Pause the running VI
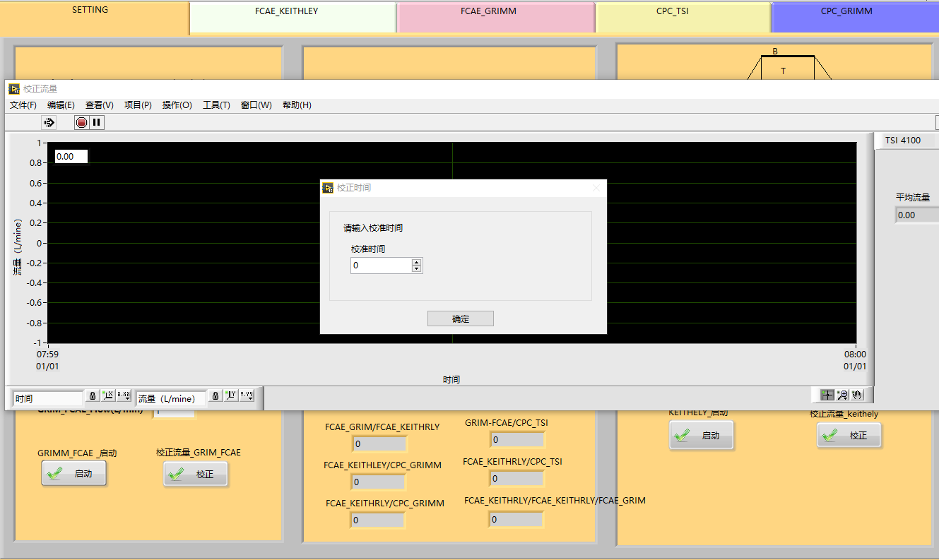939x560 pixels. 97,123
